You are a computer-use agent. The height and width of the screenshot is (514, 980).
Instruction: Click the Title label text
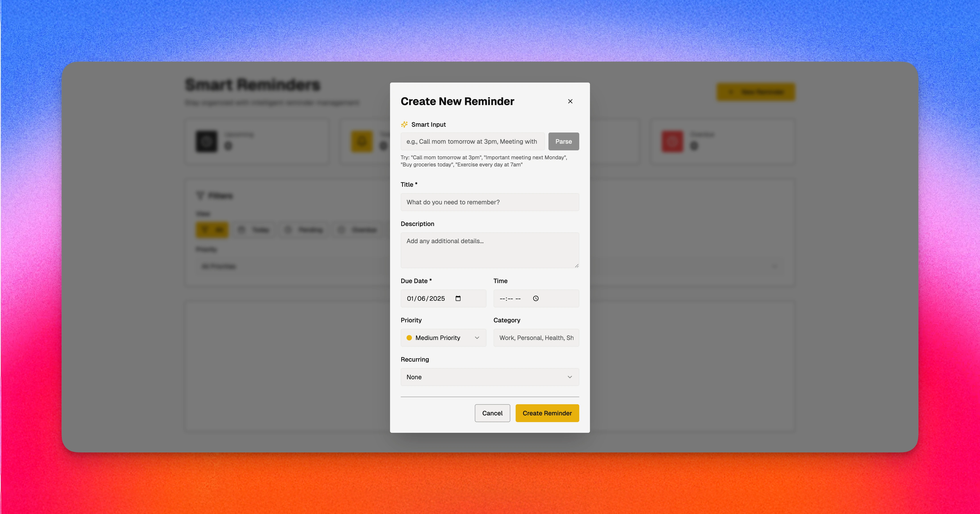pos(409,184)
